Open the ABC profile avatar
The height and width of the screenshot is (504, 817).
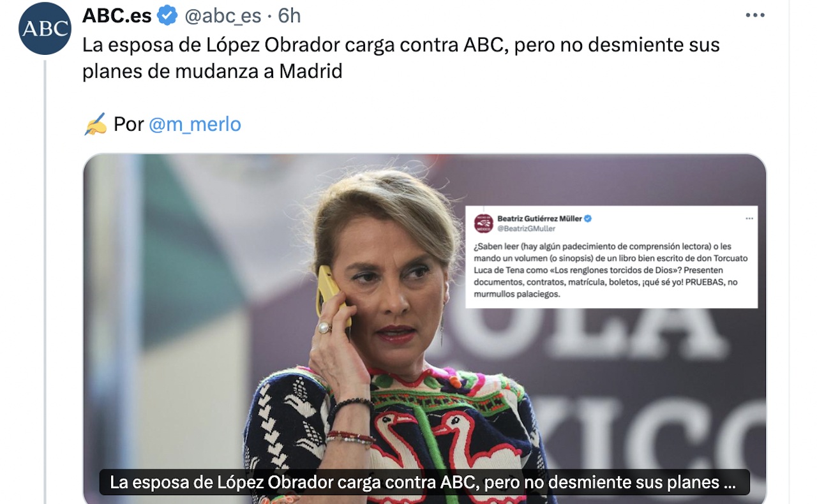[45, 28]
